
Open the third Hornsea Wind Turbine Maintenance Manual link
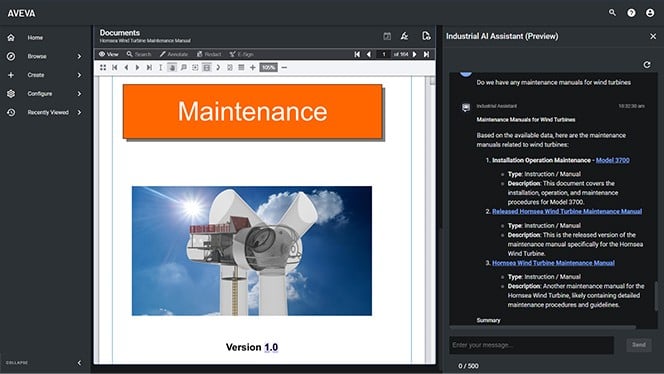point(553,263)
